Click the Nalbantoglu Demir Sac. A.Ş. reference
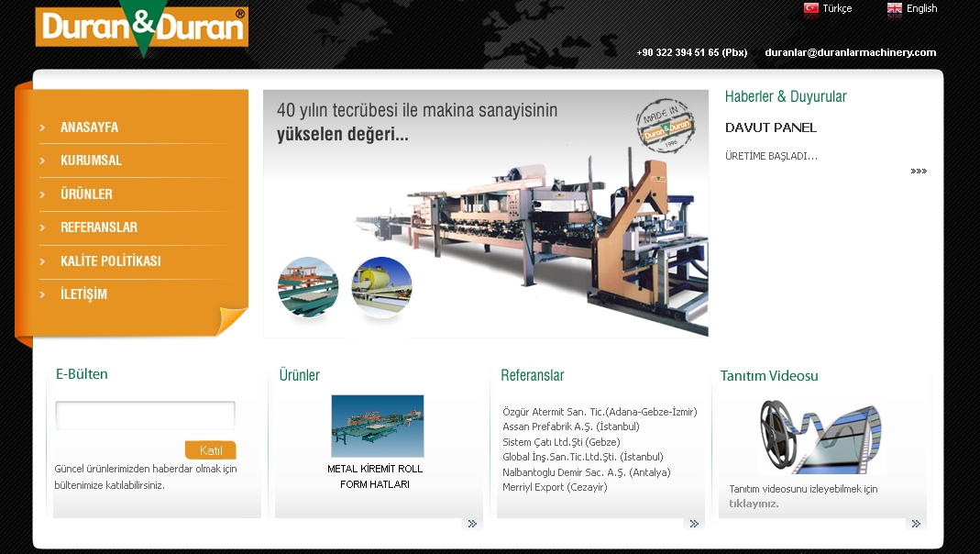980x554 pixels. (586, 472)
